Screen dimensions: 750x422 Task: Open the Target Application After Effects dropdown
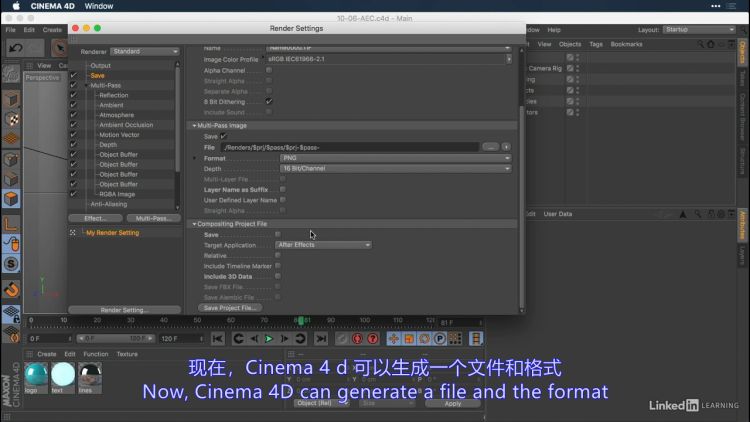point(323,245)
